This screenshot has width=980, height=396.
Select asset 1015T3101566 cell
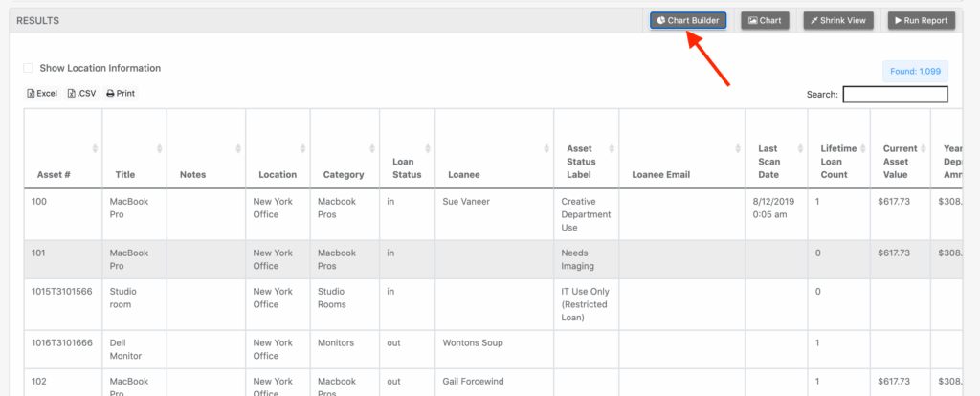pyautogui.click(x=64, y=304)
